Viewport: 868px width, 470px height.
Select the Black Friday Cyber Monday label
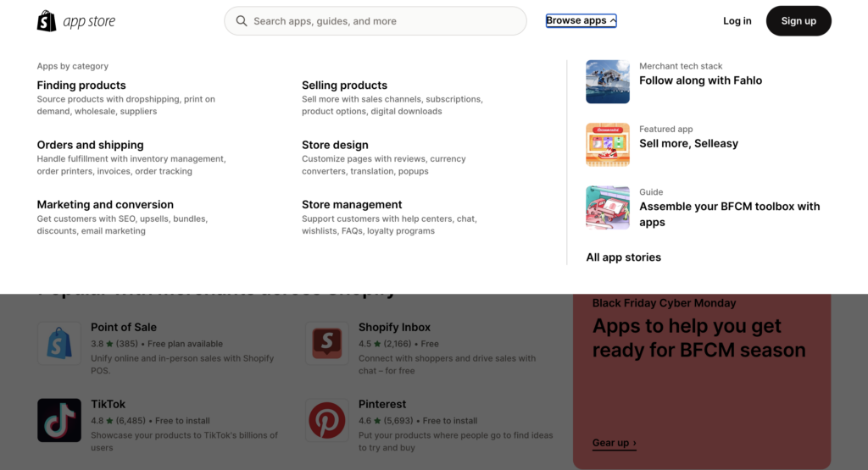(x=664, y=303)
